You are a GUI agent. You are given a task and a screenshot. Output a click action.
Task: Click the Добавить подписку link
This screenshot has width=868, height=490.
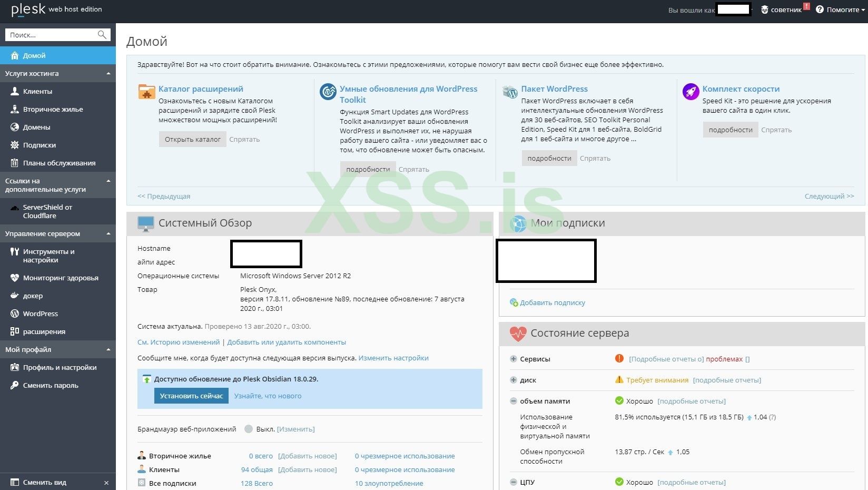click(x=553, y=302)
